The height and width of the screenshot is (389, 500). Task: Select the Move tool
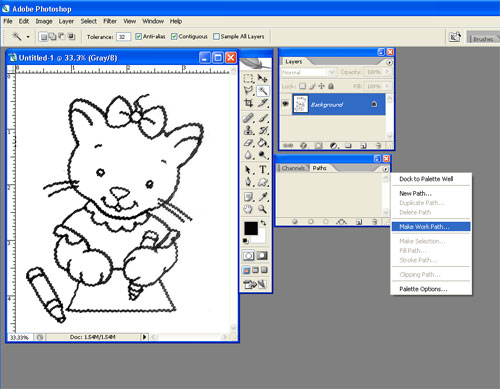pyautogui.click(x=263, y=78)
